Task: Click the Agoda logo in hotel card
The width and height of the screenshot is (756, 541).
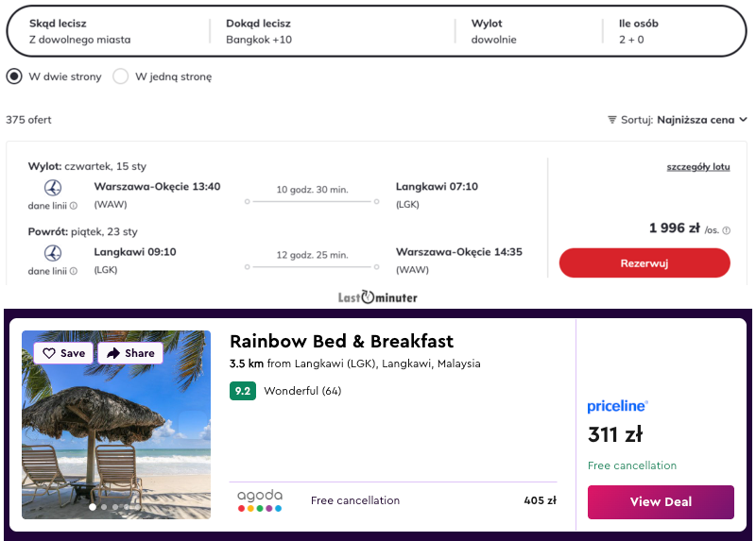Action: tap(260, 500)
